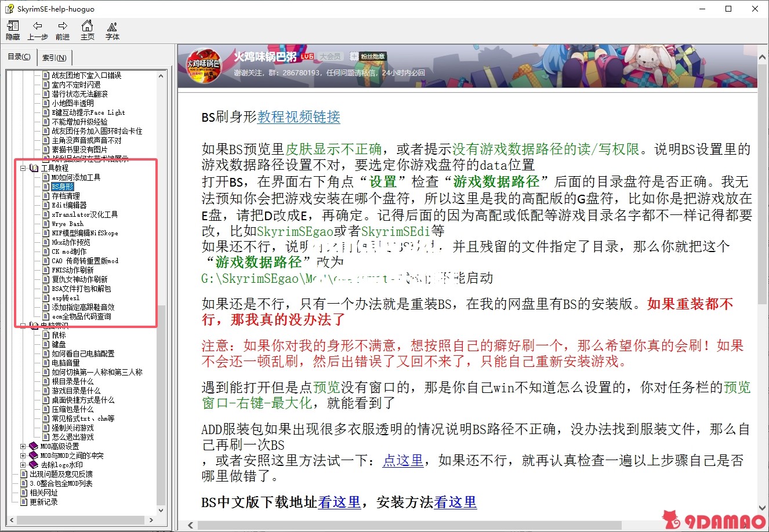The width and height of the screenshot is (769, 532).
Task: Switch to the 索引(N) tab
Action: [54, 57]
